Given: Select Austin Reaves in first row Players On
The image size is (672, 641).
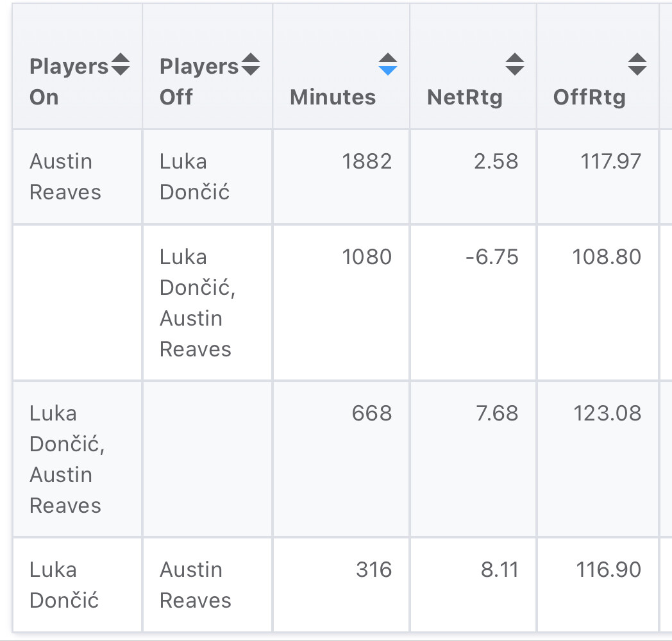Looking at the screenshot, I should point(65,177).
